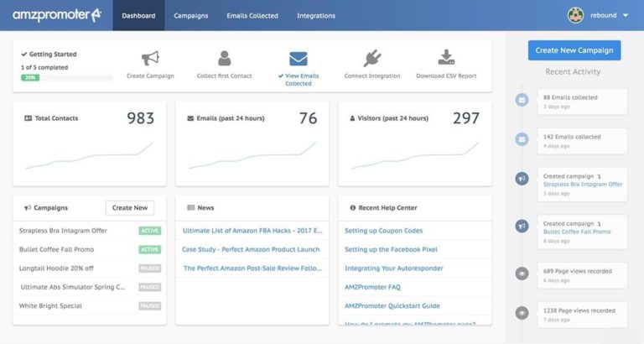This screenshot has height=344, width=644.
Task: Toggle ACTIVE badge for Bullet Coffee Fall Promo
Action: (150, 249)
